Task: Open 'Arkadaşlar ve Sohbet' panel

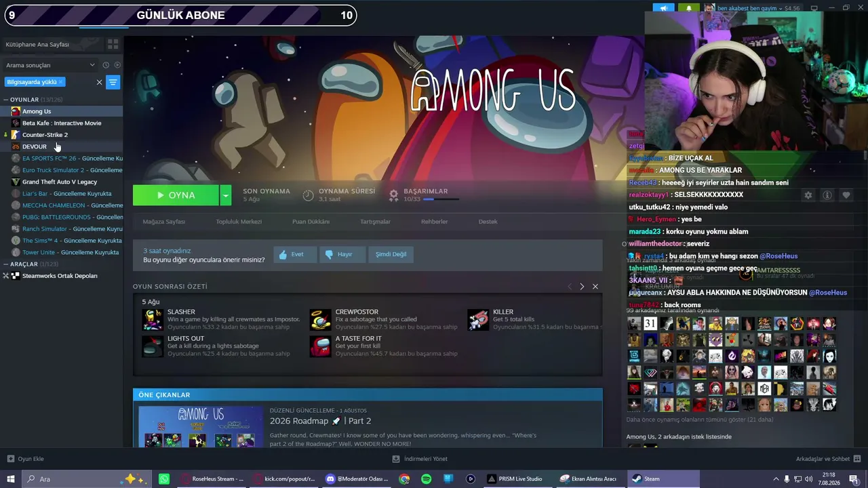Action: coord(828,459)
